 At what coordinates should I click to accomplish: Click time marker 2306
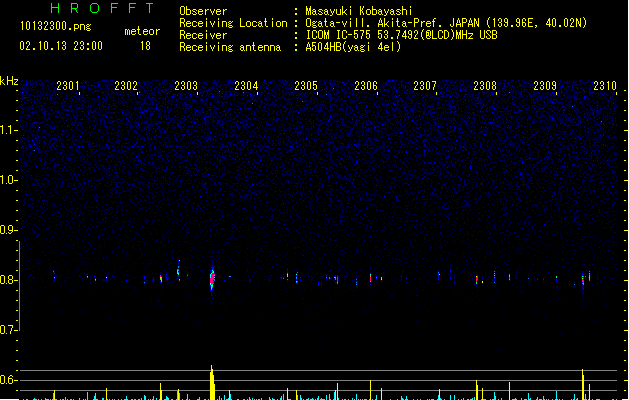pos(366,86)
